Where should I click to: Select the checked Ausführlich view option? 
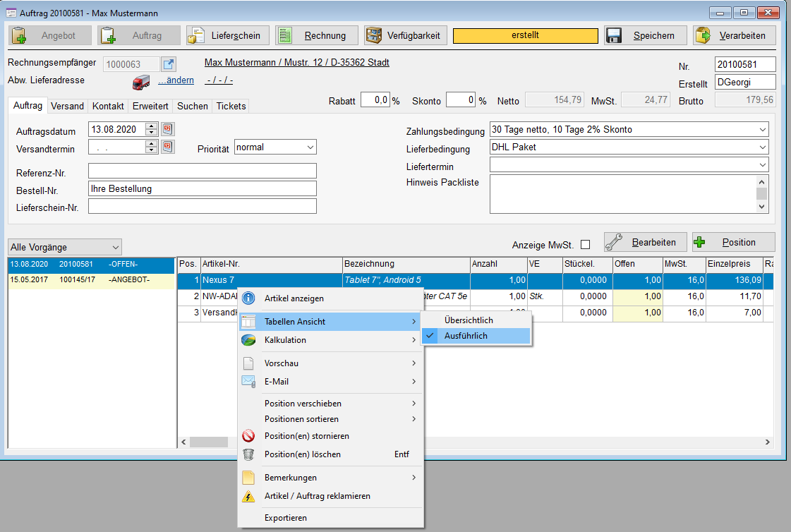pos(476,336)
